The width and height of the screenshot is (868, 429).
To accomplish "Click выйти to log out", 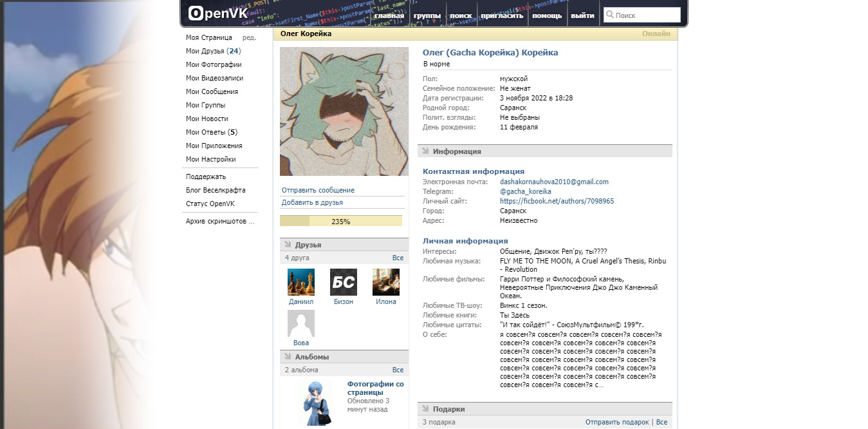I will (x=582, y=15).
